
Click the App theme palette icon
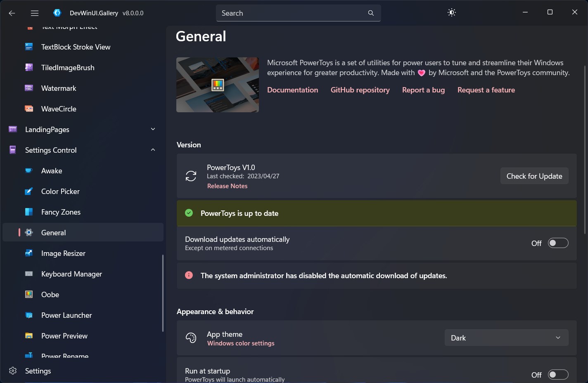(x=191, y=338)
